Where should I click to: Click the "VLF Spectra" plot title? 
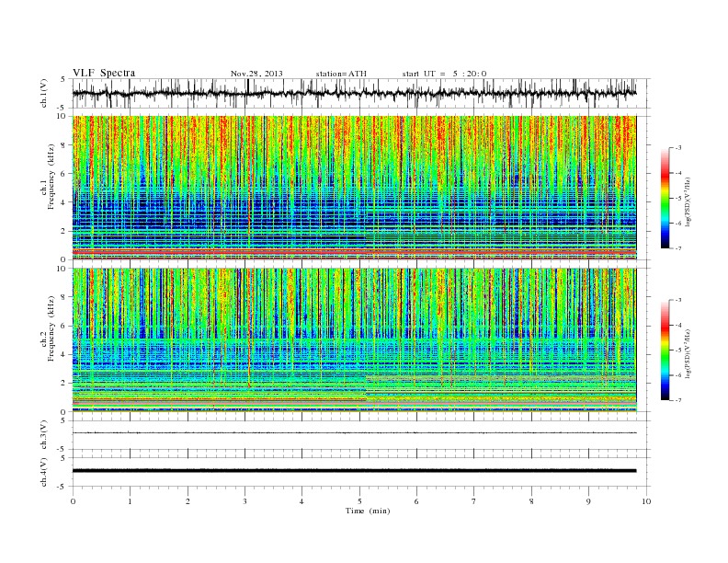[x=104, y=73]
